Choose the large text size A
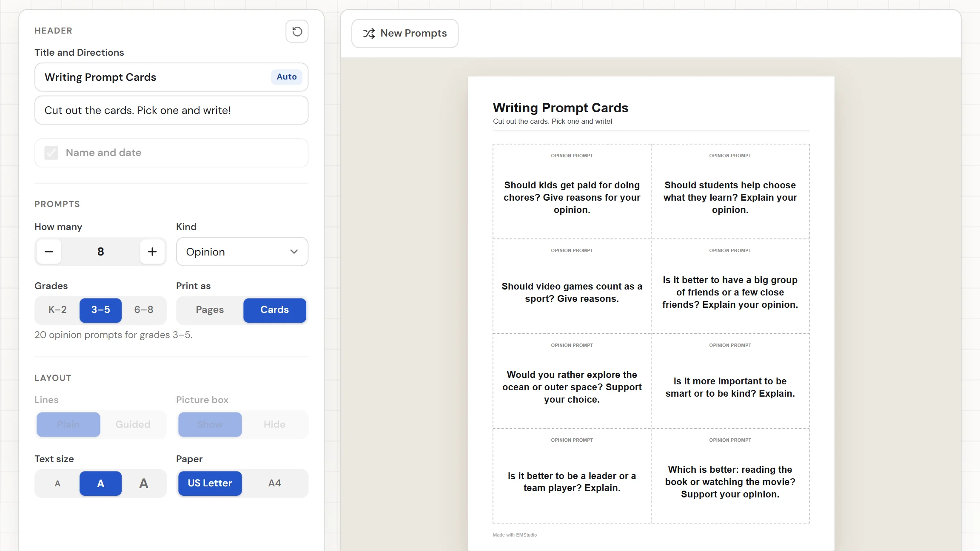The height and width of the screenshot is (551, 980). [x=144, y=483]
